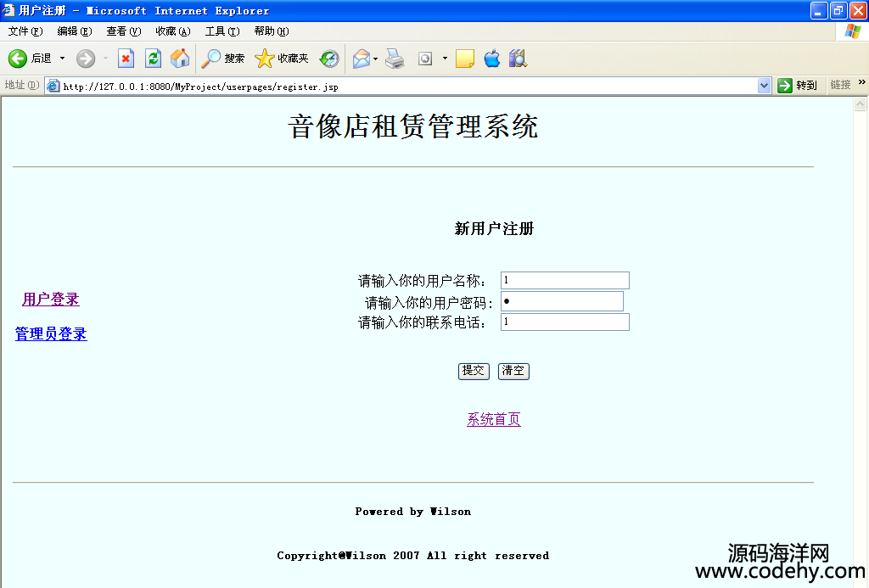Click the IE icon in title bar

[8, 10]
